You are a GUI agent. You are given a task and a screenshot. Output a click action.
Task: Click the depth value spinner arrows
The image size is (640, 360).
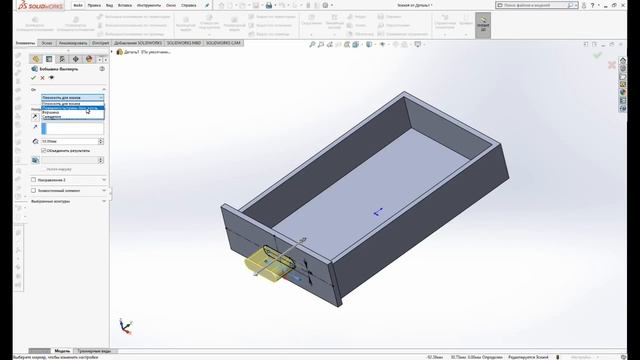click(x=101, y=141)
